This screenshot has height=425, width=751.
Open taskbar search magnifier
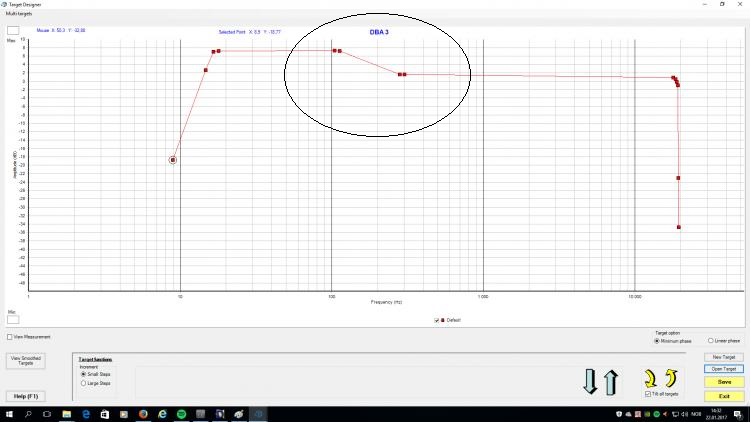tap(28, 414)
